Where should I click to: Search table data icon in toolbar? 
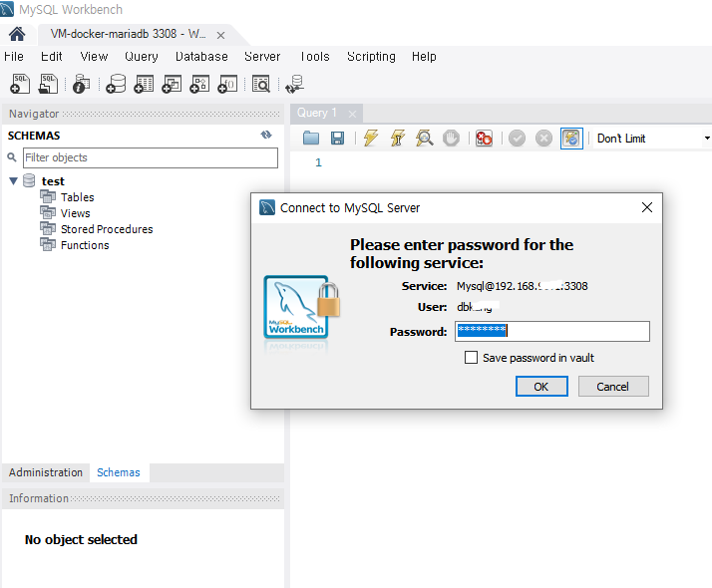(261, 84)
